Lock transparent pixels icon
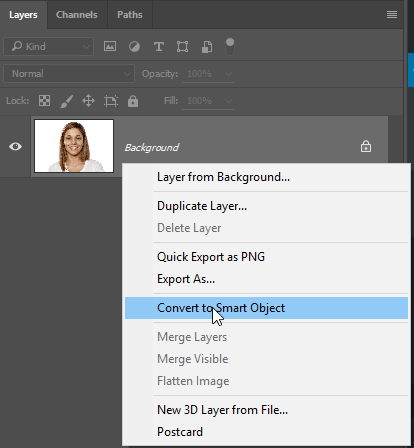This screenshot has width=414, height=448. [44, 101]
